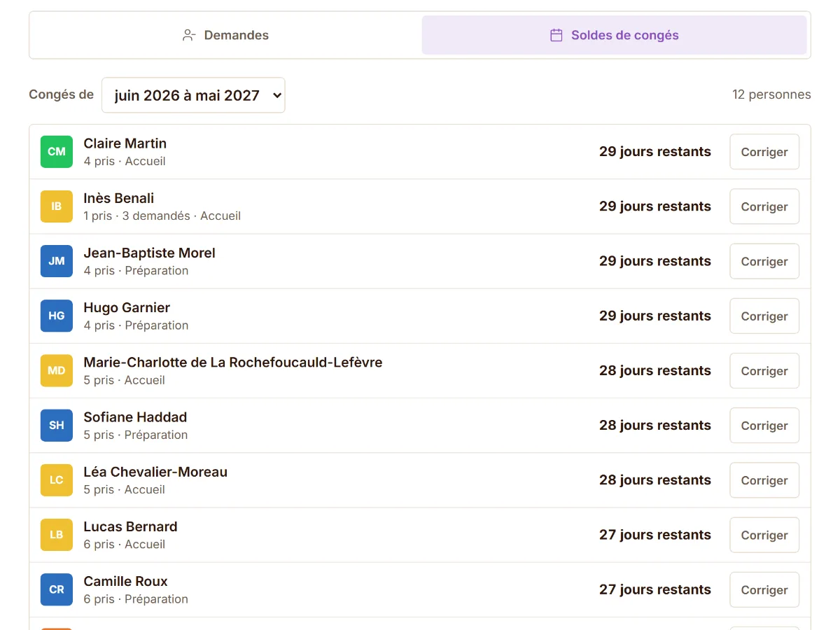840x630 pixels.
Task: Select the name Claire Martin
Action: (x=125, y=143)
